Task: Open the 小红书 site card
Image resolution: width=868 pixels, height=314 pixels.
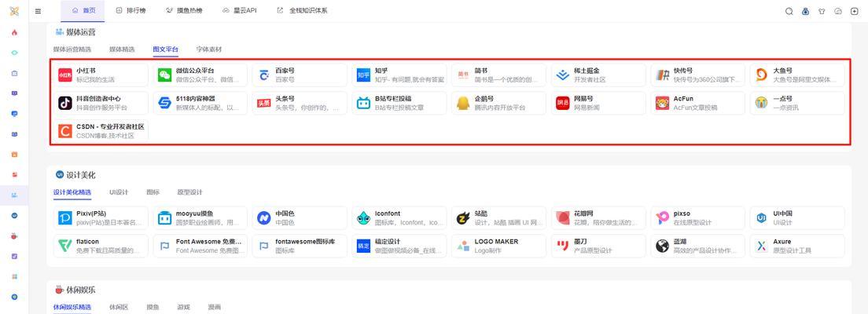Action: point(101,75)
